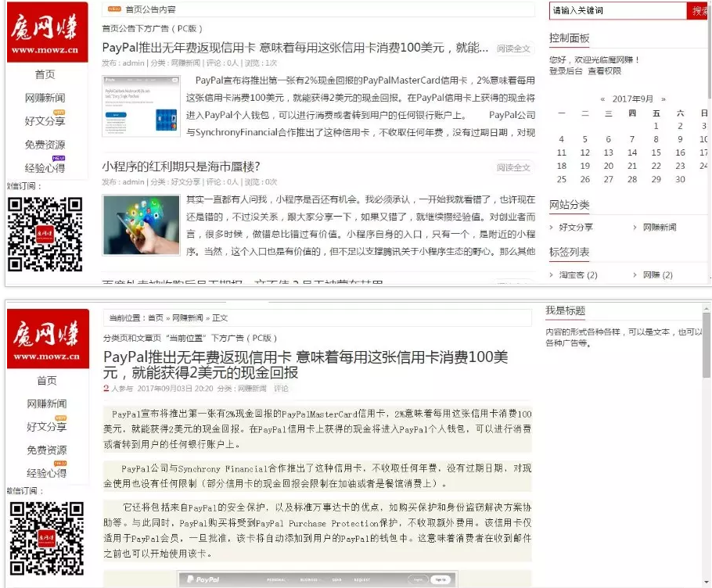Viewport: 712px width, 588px height.
Task: Open 首页 in upper page navigation
Action: (x=45, y=74)
